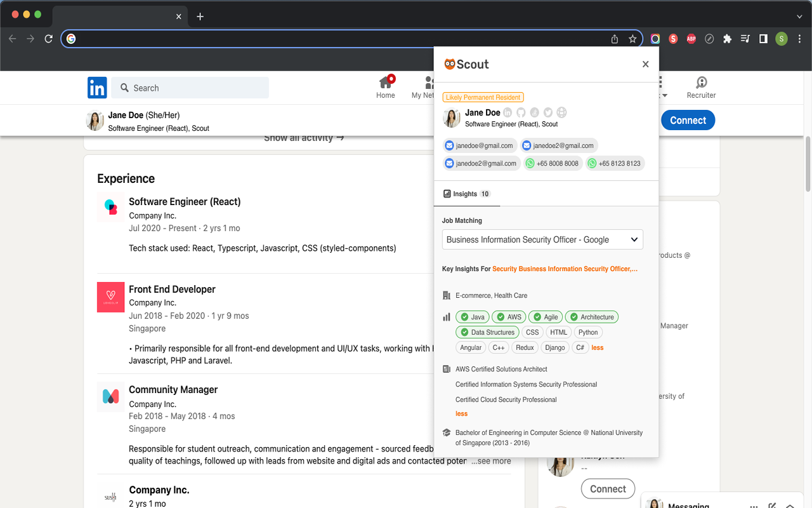Reload the page
812x508 pixels.
(x=48, y=39)
